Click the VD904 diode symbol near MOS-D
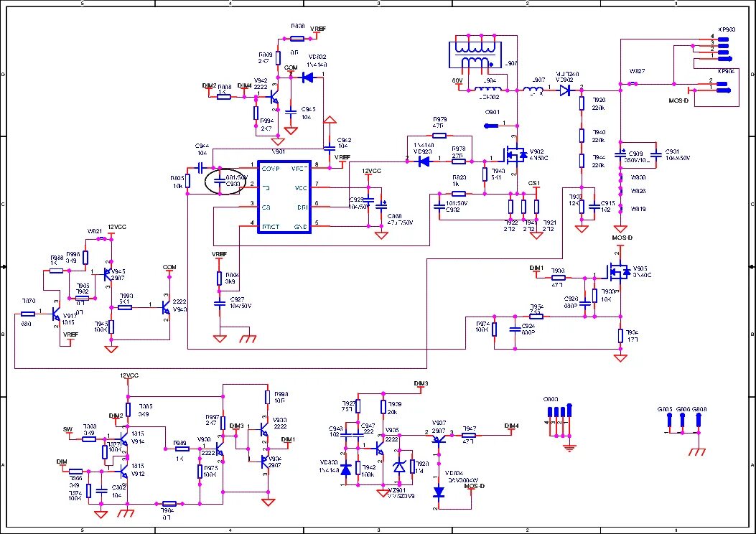Viewport: 756px width, 534px height. pyautogui.click(x=438, y=492)
